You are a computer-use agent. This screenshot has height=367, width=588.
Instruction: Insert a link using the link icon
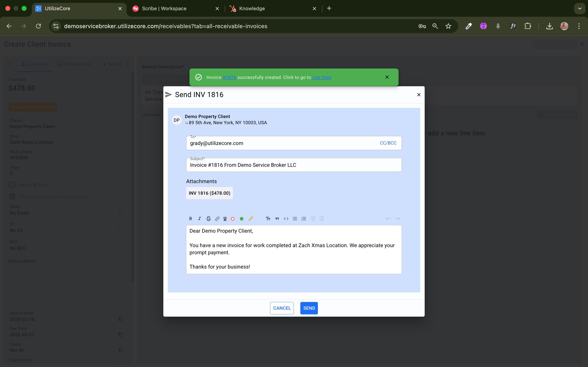[217, 218]
